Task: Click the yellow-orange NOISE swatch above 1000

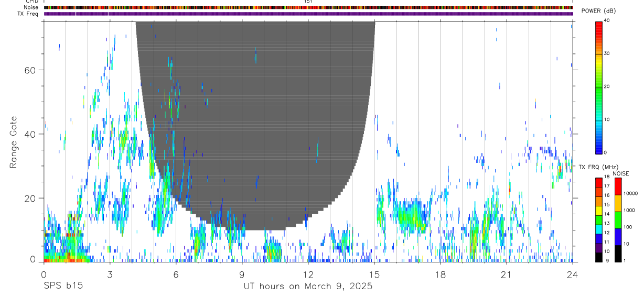Action: coord(618,203)
